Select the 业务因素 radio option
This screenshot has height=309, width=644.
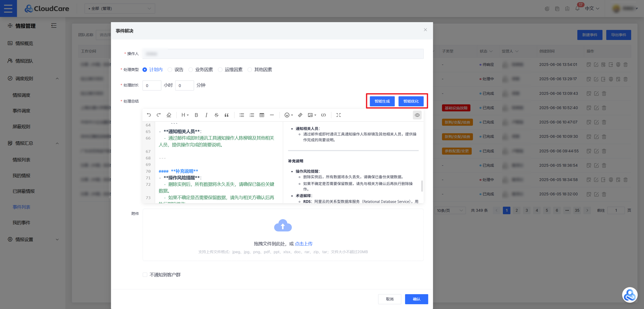click(x=201, y=70)
